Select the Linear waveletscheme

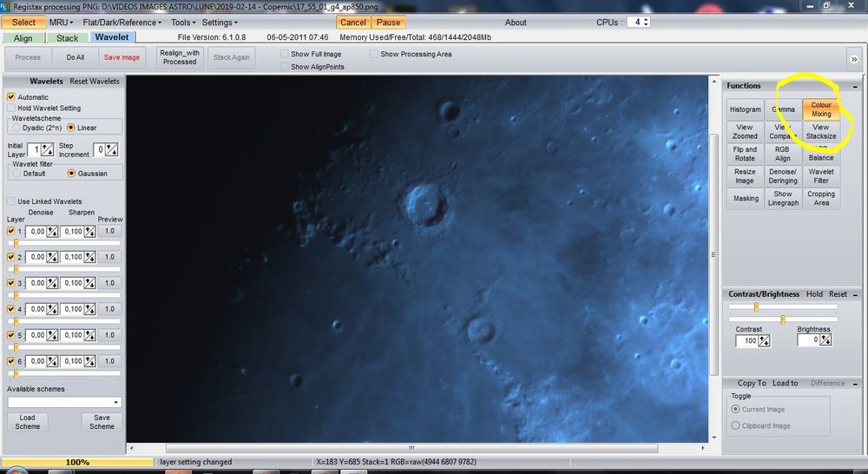point(71,128)
